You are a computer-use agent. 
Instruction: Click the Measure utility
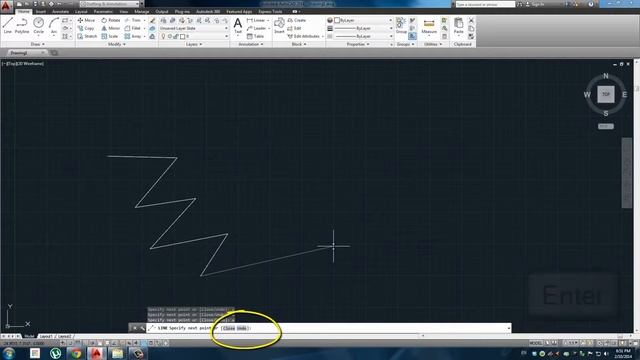tap(429, 26)
